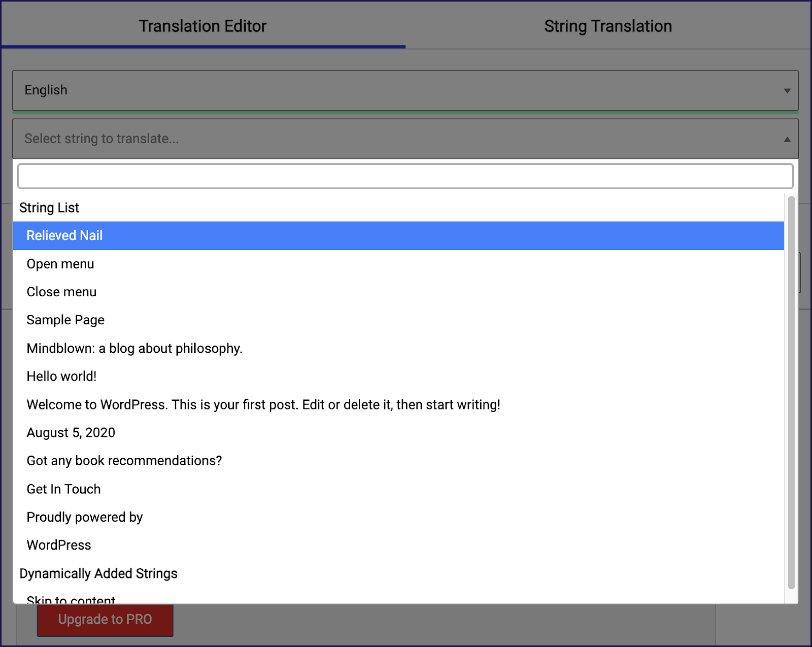This screenshot has height=647, width=812.
Task: Open the String Translation tab
Action: 608,26
